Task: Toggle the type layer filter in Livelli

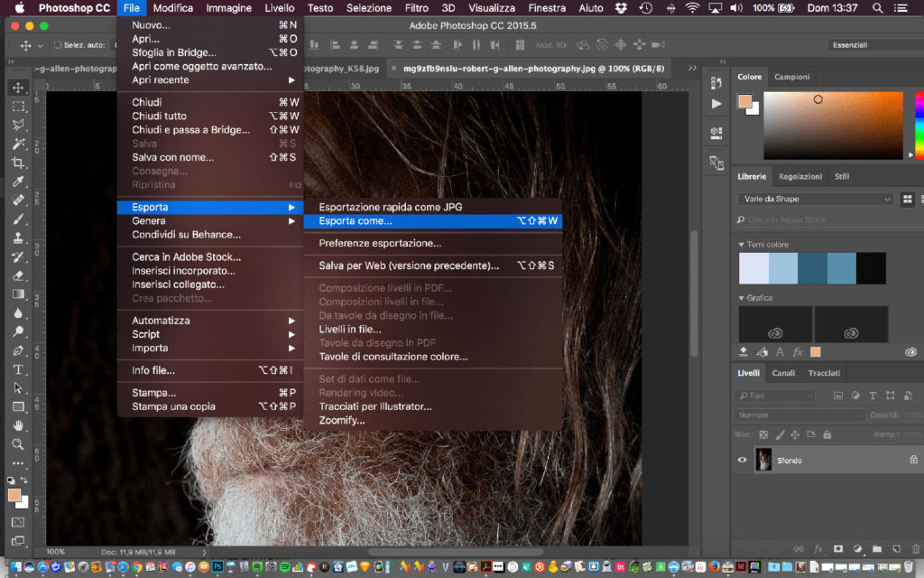Action: [873, 396]
